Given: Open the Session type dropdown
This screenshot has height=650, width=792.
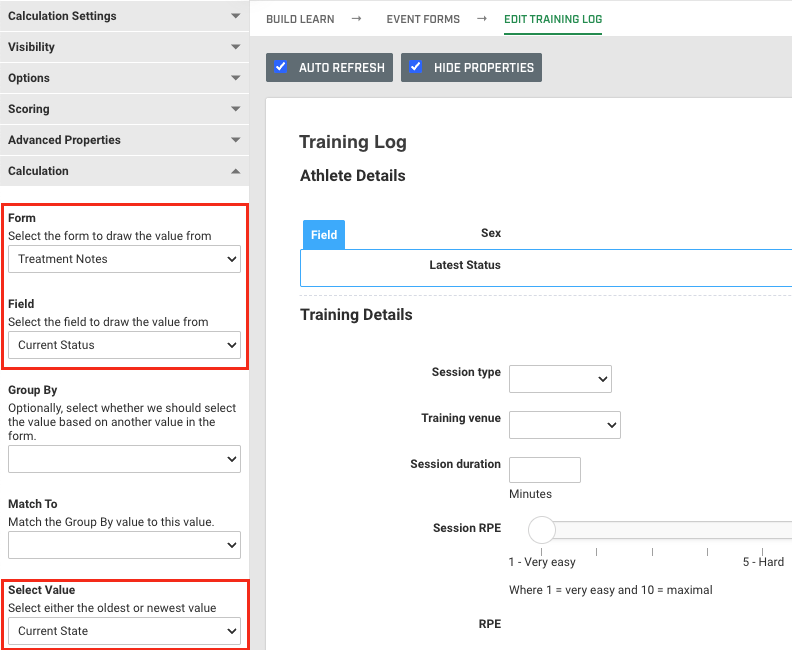Looking at the screenshot, I should coord(560,379).
